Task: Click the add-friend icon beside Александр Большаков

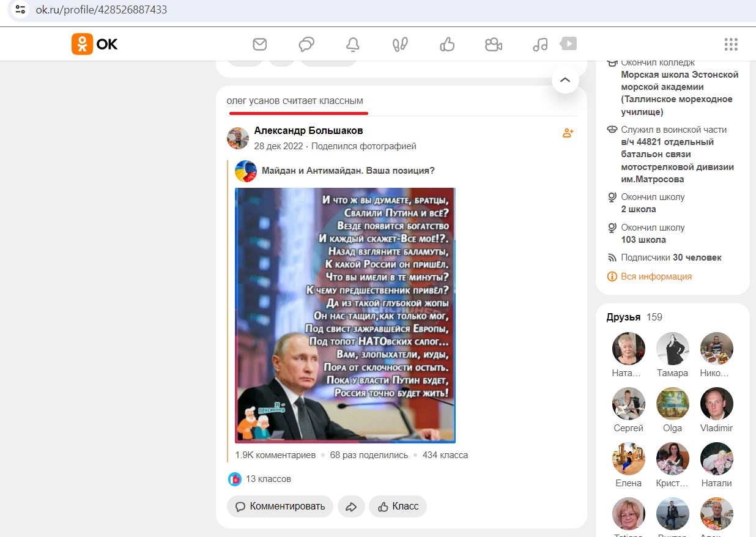Action: [x=568, y=133]
